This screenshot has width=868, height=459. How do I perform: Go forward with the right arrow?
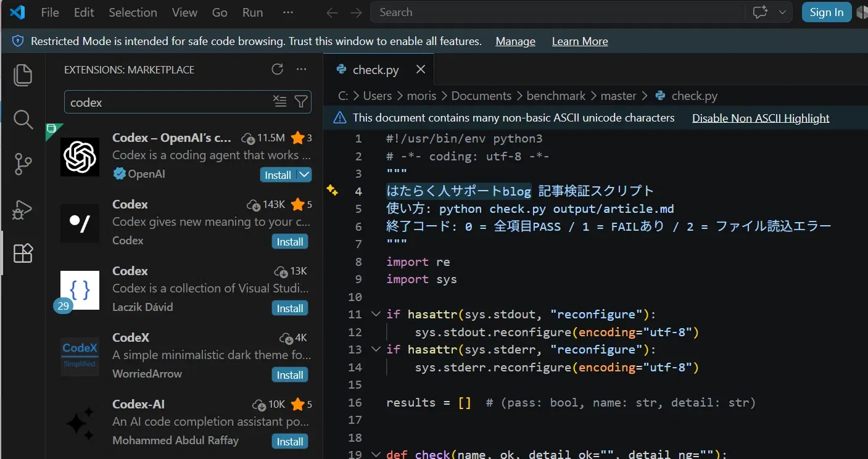pyautogui.click(x=356, y=12)
